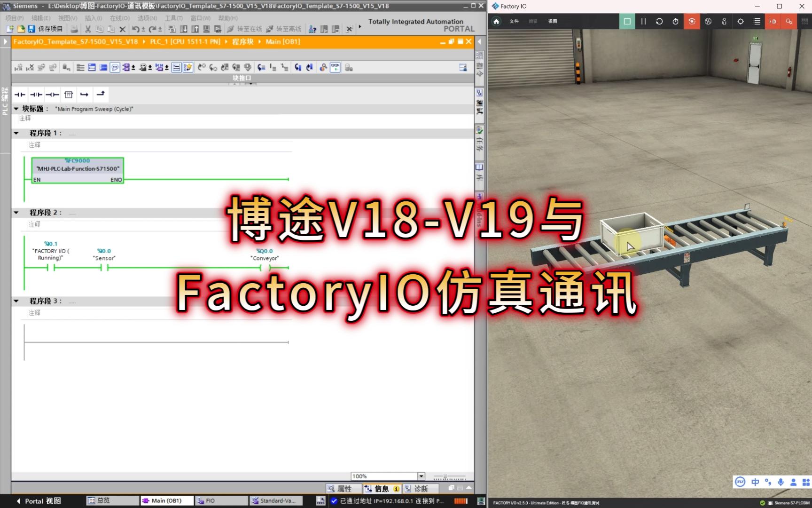Select the Sensor %I0.0 contact
The width and height of the screenshot is (812, 508).
(x=104, y=267)
